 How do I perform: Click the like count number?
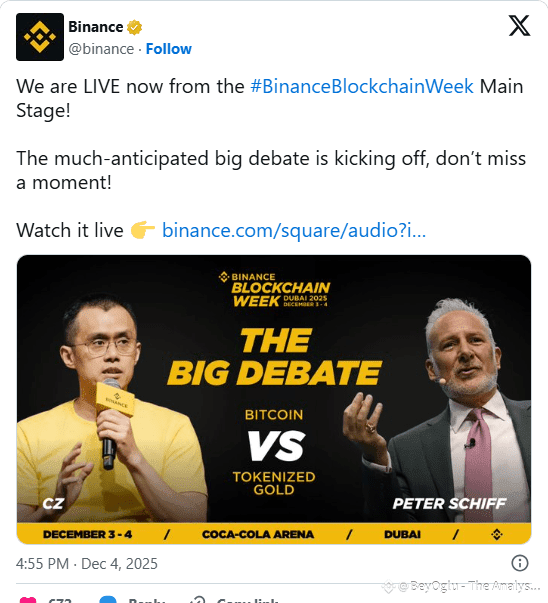pos(60,600)
